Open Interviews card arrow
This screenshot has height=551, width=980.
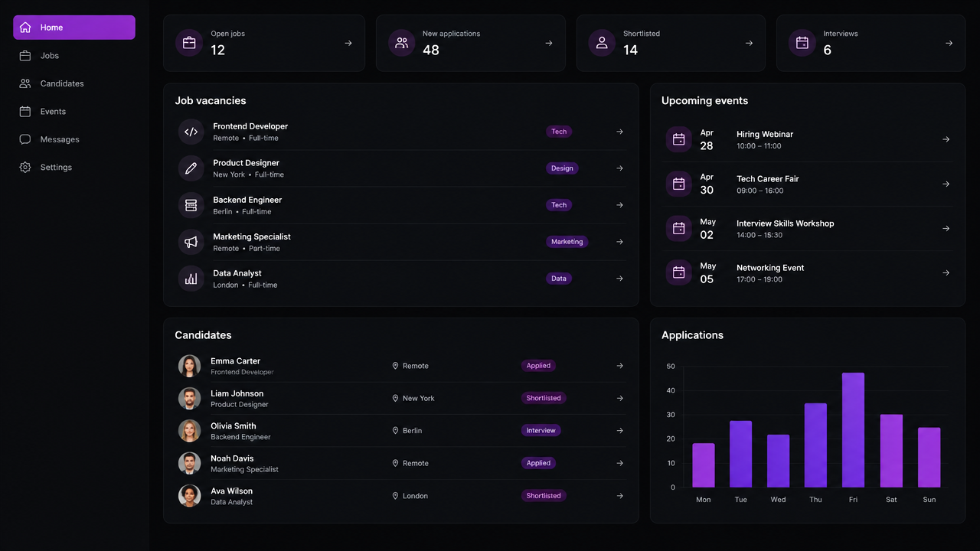[949, 44]
